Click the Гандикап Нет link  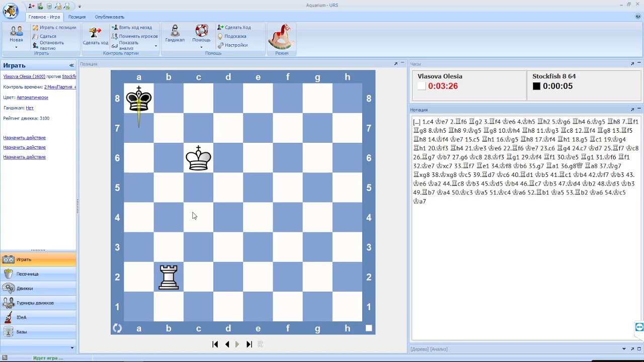pos(30,108)
